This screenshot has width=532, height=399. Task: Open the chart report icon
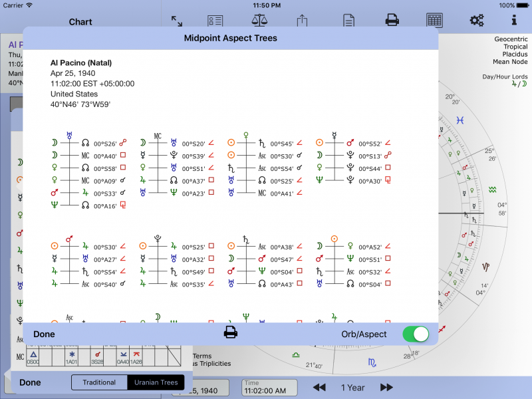click(214, 20)
